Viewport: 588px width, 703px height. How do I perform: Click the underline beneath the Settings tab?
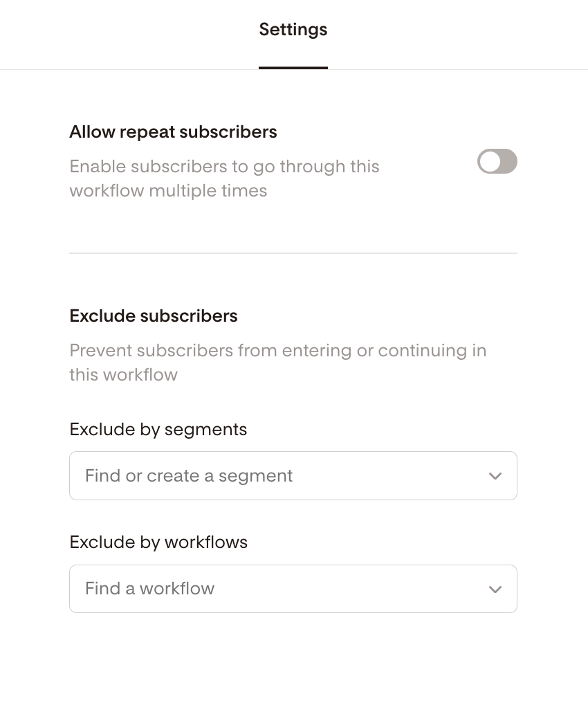[x=293, y=68]
